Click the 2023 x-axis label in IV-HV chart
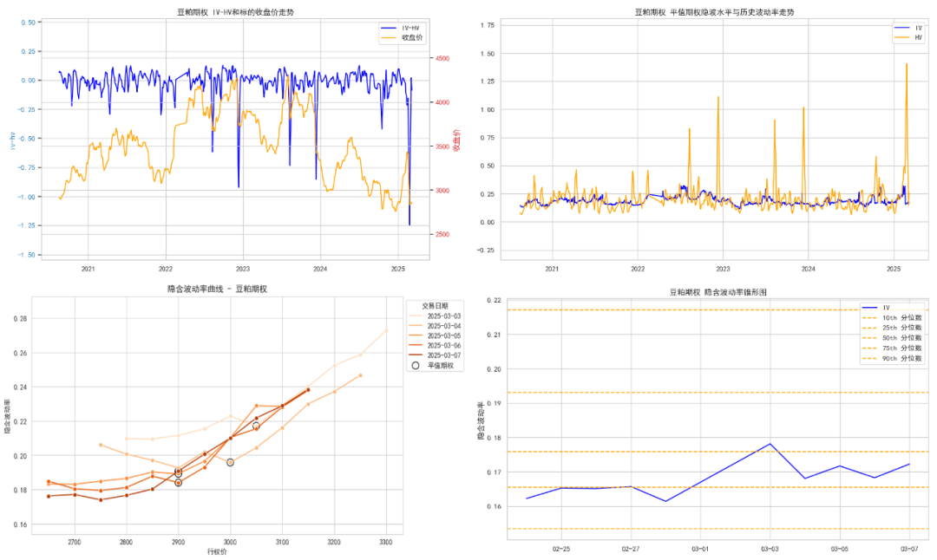 coord(243,270)
